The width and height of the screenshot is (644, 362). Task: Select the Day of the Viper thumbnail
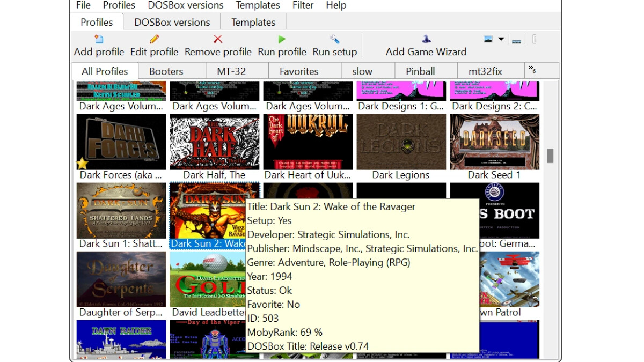(215, 339)
